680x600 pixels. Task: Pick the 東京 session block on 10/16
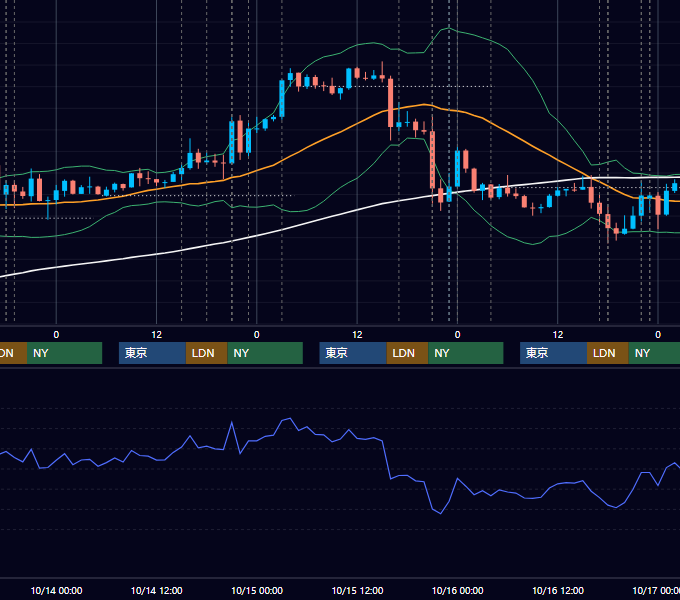pyautogui.click(x=553, y=353)
